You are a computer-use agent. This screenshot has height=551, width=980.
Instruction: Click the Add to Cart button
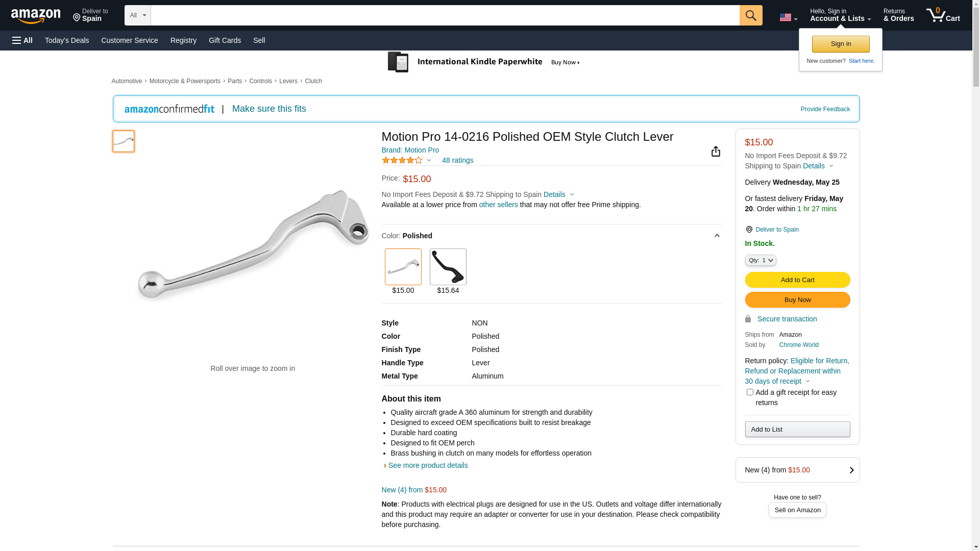(797, 280)
